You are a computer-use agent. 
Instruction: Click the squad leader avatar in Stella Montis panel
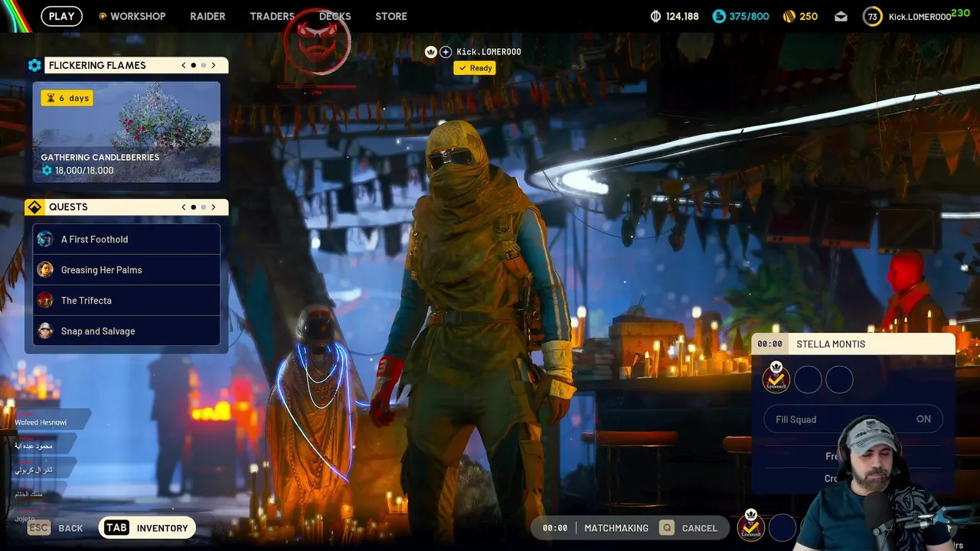pos(776,379)
